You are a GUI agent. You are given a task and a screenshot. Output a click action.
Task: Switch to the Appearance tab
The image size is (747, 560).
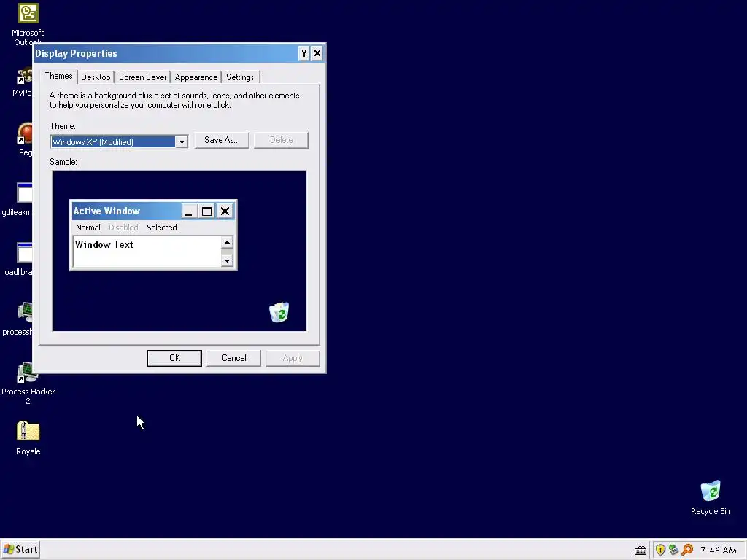[x=196, y=77]
